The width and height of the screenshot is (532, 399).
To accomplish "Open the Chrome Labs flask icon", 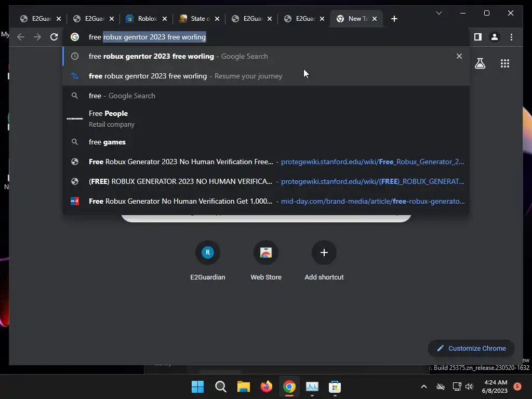I will click(480, 63).
